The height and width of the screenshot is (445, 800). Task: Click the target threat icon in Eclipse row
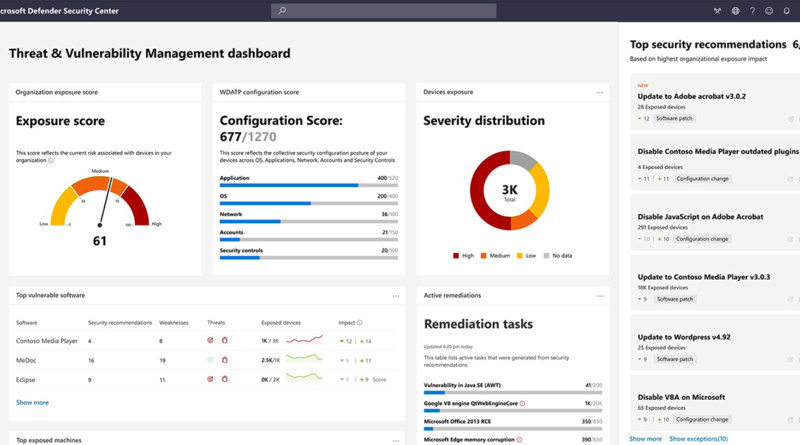(210, 379)
